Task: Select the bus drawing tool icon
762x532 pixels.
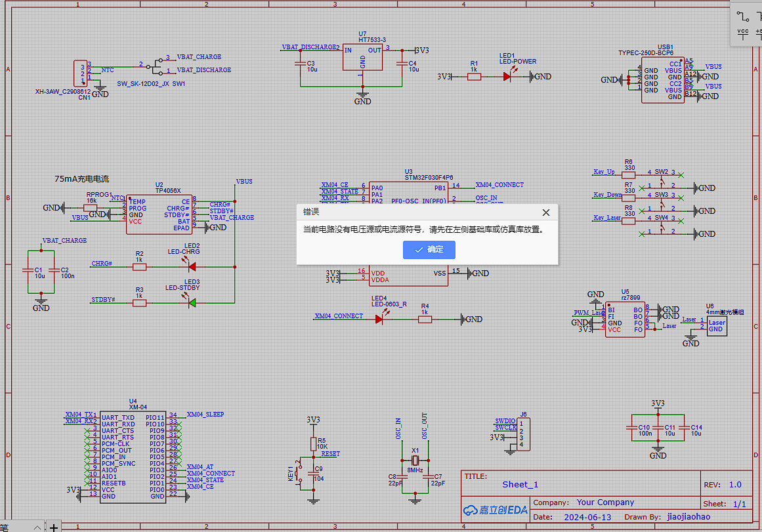Action: point(759,15)
